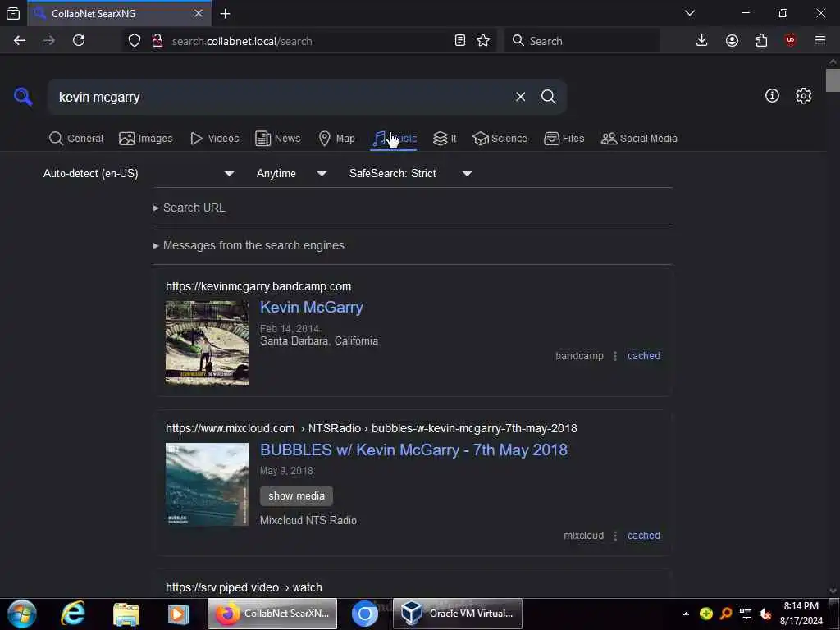The image size is (840, 630).
Task: Open the Kevin McGarry bandcamp result
Action: pos(311,308)
